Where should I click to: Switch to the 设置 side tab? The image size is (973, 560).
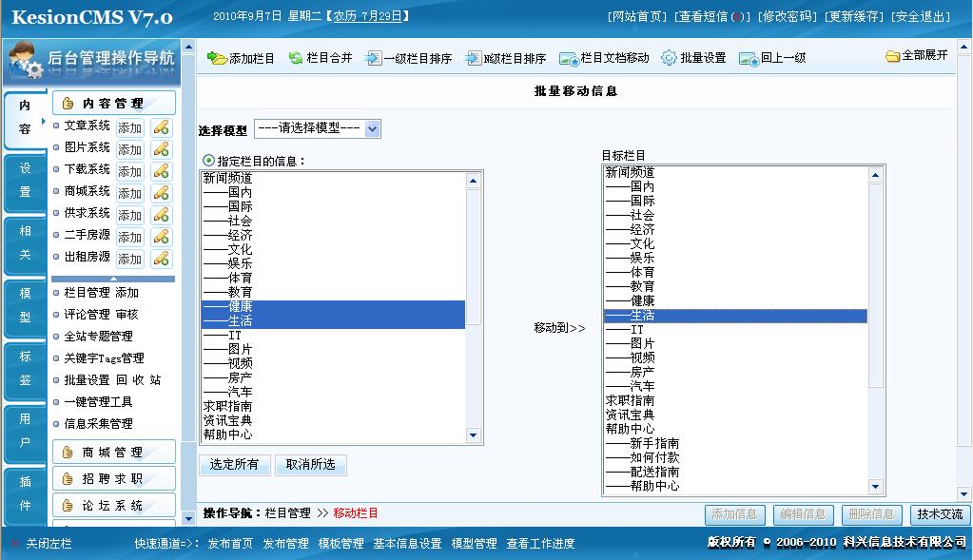[x=25, y=180]
